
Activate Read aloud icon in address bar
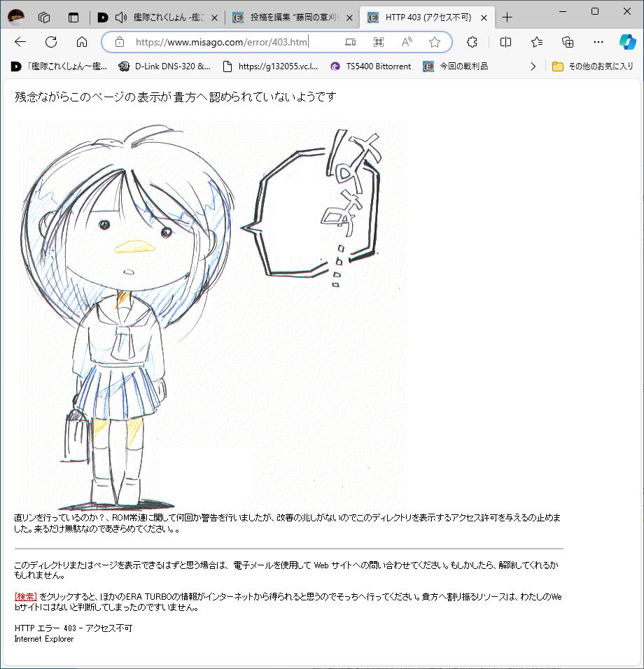(407, 42)
